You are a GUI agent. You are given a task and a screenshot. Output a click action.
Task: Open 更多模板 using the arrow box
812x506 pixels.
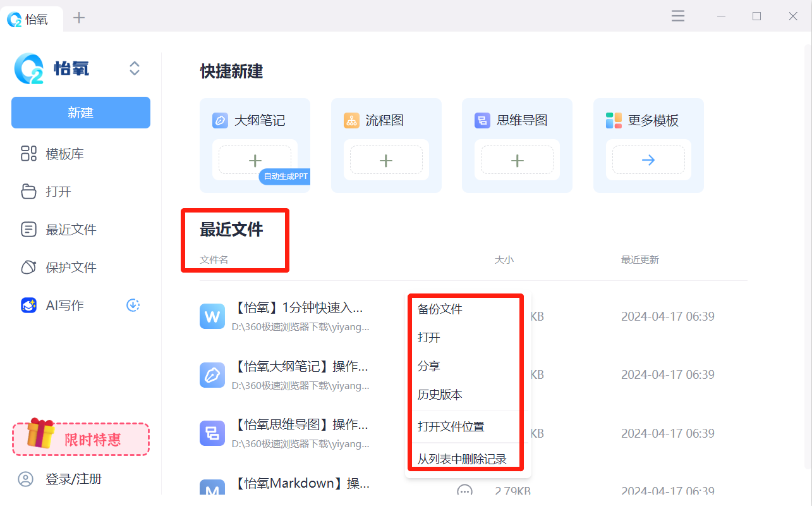click(648, 161)
